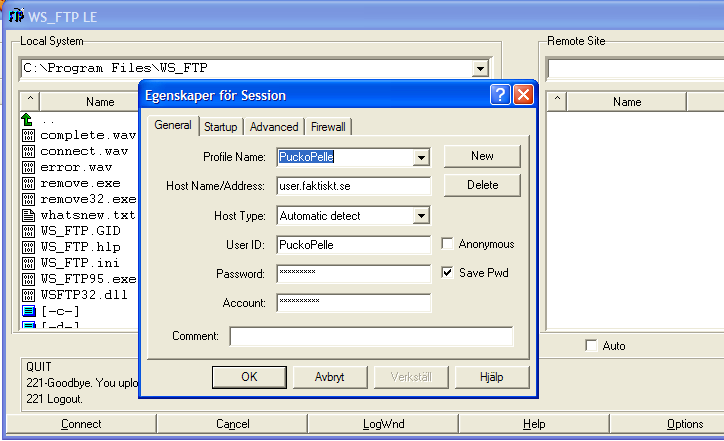
Task: Enable the Auto checkbox
Action: [x=591, y=345]
